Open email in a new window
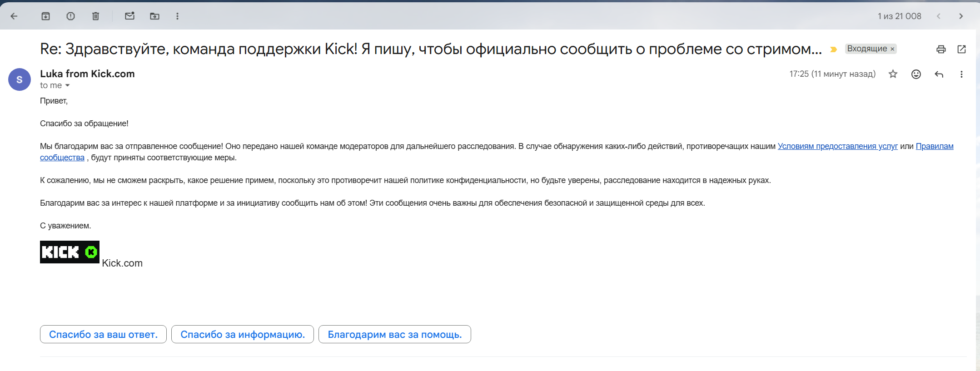 tap(961, 49)
